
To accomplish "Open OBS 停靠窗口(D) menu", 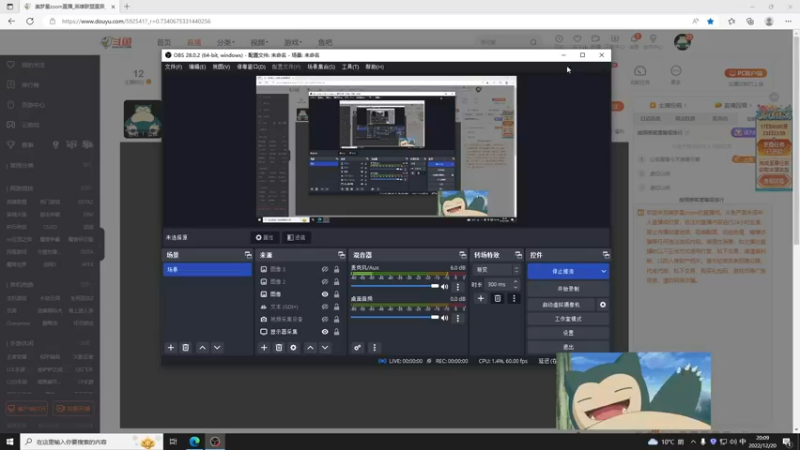I will point(251,67).
